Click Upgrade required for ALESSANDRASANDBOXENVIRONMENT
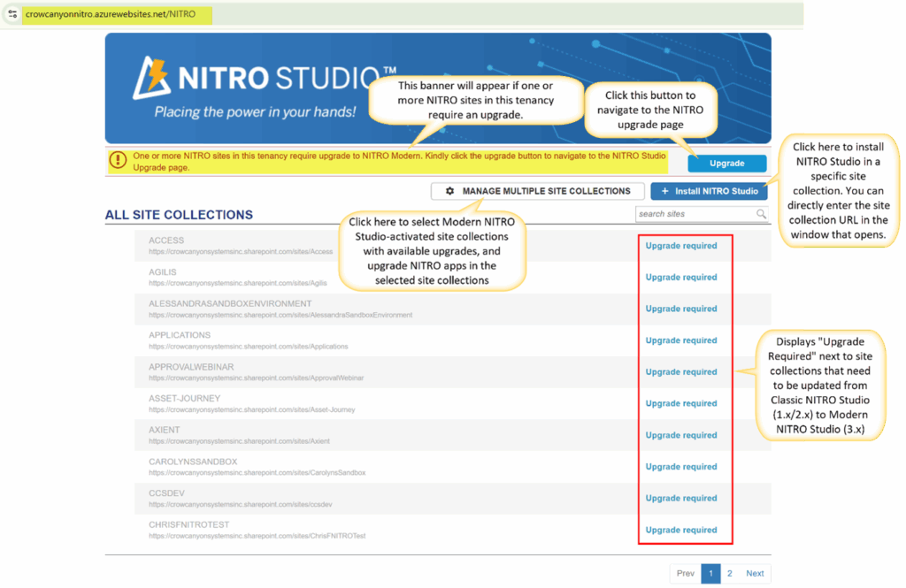This screenshot has height=588, width=906. [681, 309]
